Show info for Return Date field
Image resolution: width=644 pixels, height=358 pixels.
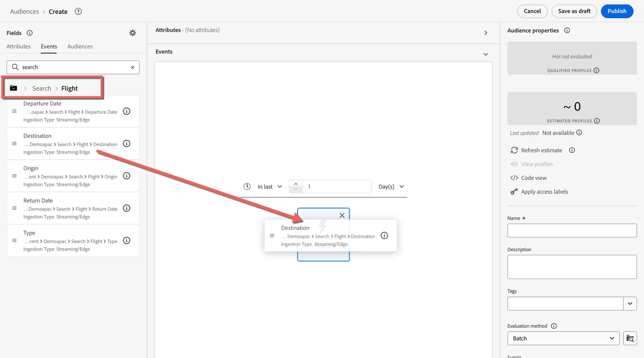coord(127,208)
